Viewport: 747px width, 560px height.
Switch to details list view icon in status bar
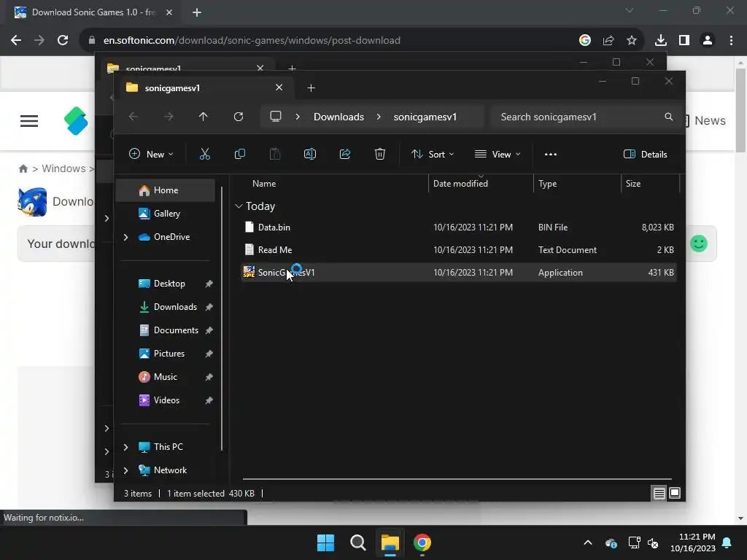coord(659,494)
